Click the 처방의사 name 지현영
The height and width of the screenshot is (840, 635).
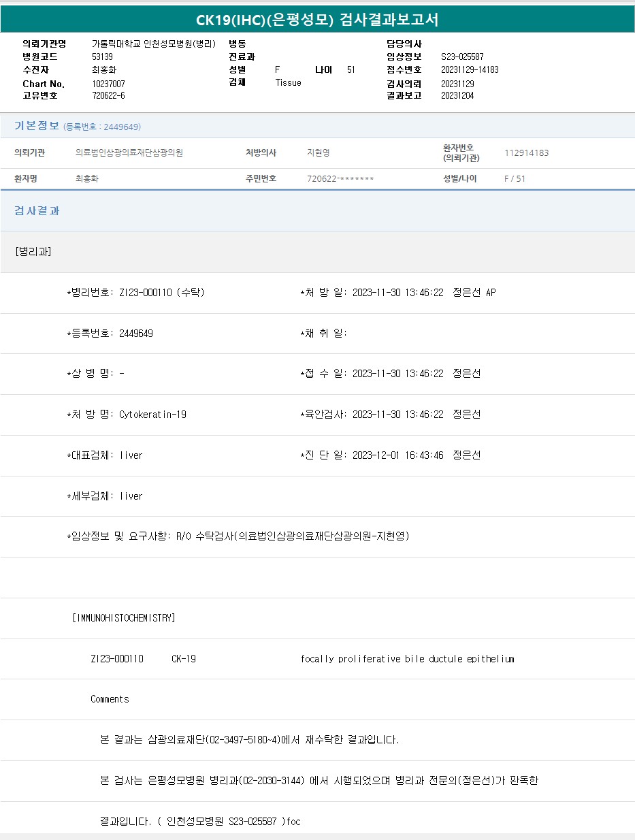[x=318, y=153]
